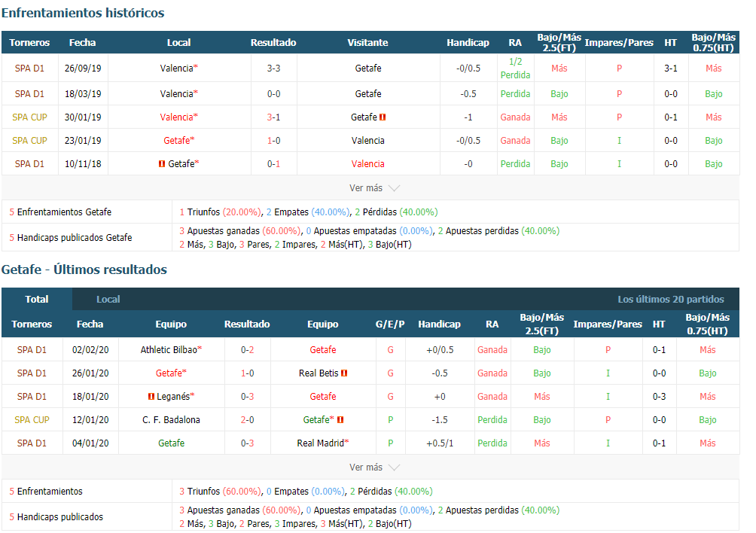Click SPA CUP tournament on 23/01/19 row
Image resolution: width=756 pixels, height=533 pixels.
[x=29, y=140]
